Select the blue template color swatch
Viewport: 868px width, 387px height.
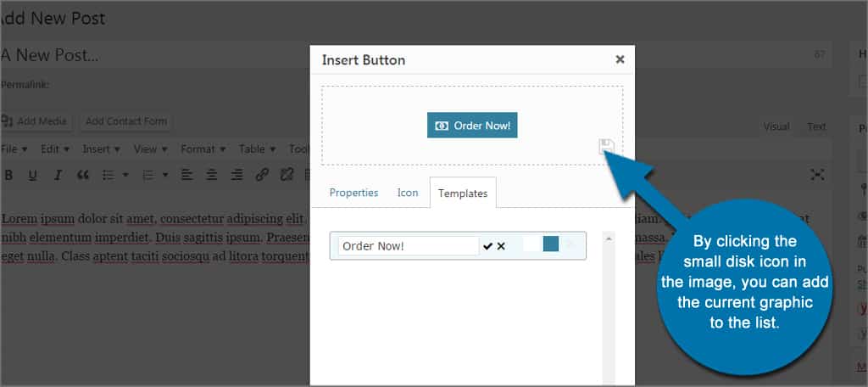pyautogui.click(x=551, y=244)
